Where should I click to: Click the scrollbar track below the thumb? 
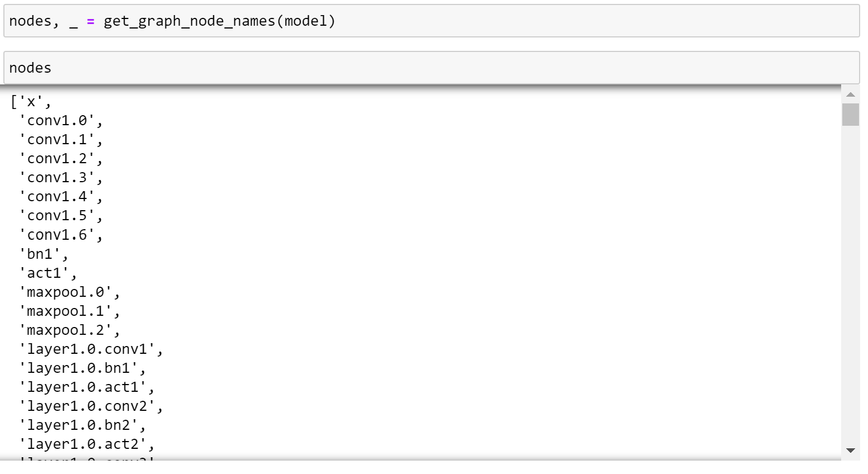point(850,284)
